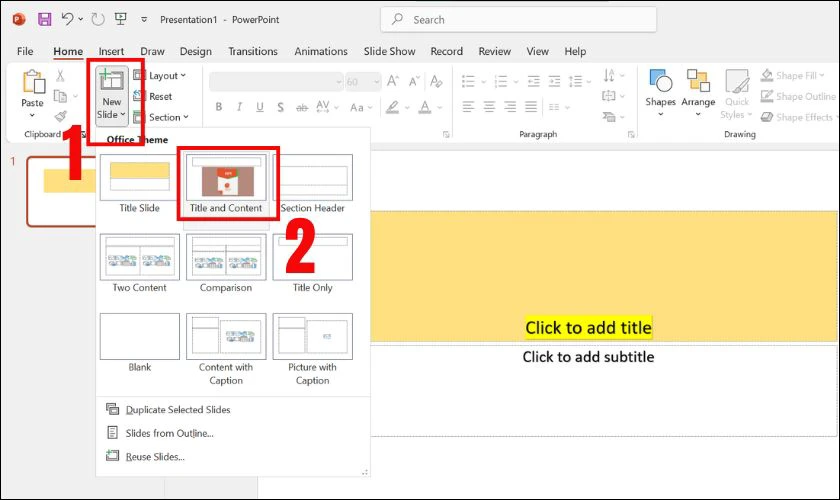The width and height of the screenshot is (840, 500).
Task: Open the font size 60 dropdown
Action: point(377,82)
